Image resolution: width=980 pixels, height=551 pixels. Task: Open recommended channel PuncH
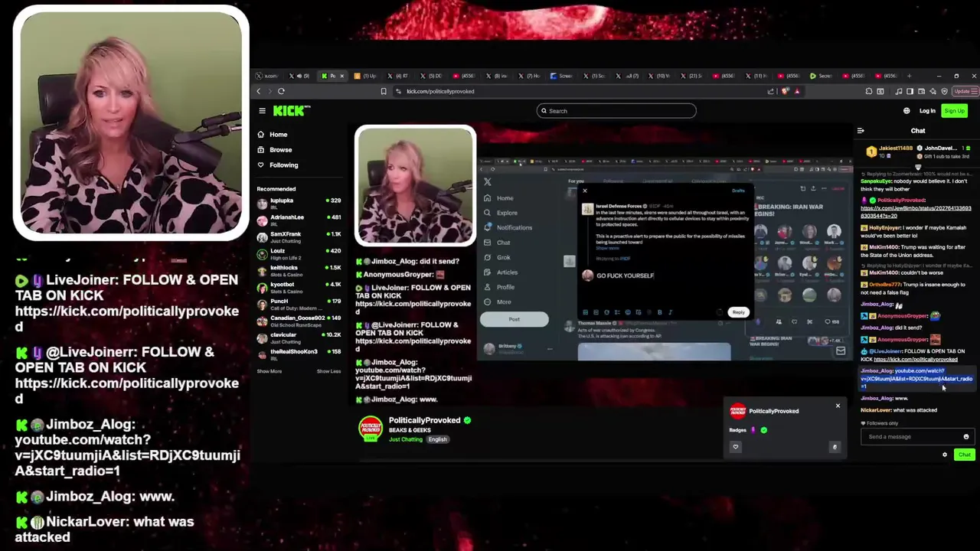coord(299,304)
